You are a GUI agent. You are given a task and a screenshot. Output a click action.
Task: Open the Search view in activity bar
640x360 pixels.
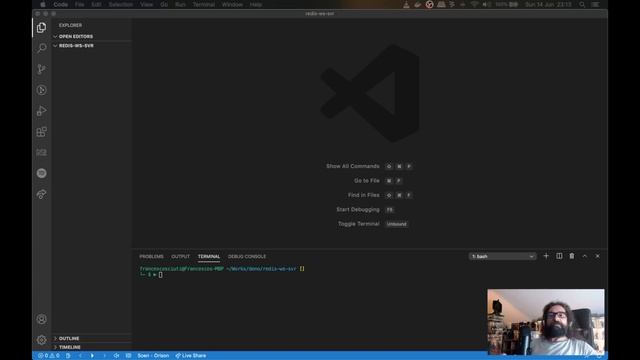tap(41, 48)
